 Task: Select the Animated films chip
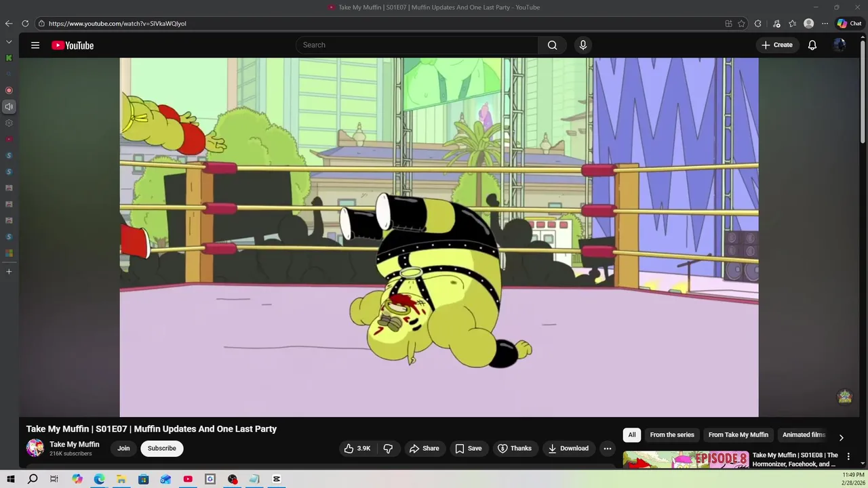pyautogui.click(x=804, y=435)
